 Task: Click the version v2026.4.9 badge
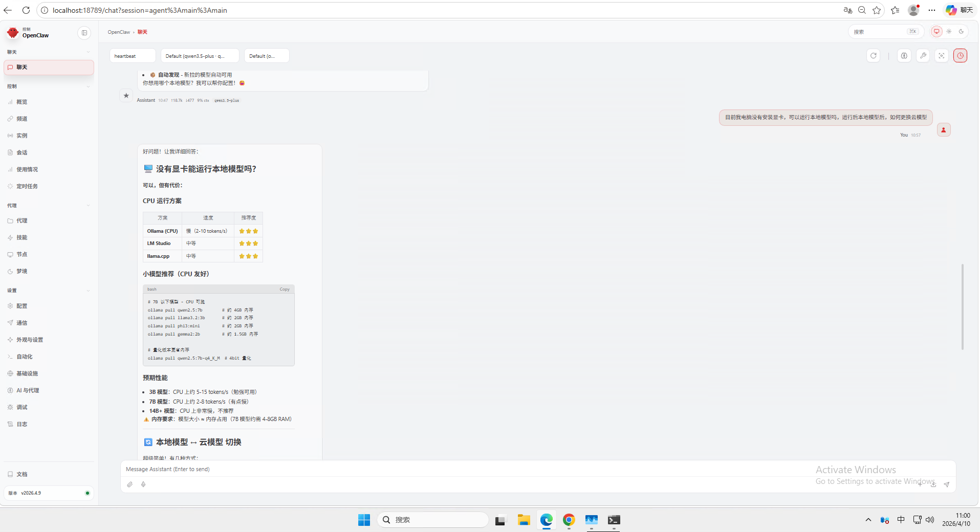49,493
